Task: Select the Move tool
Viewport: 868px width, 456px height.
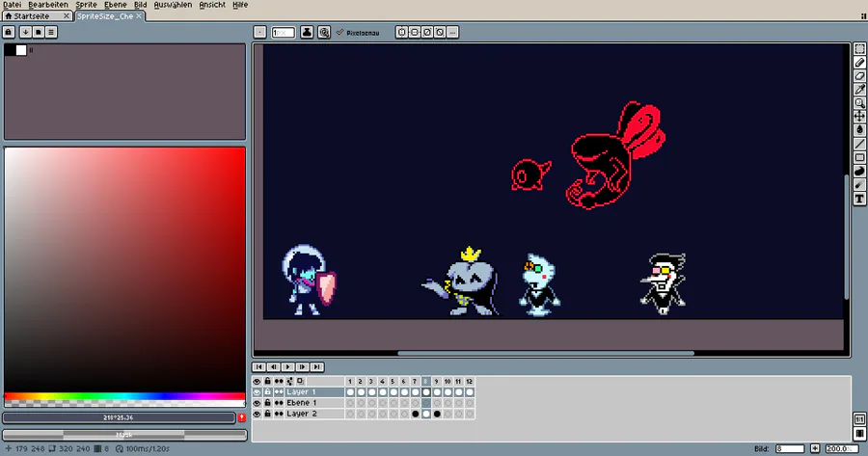Action: click(859, 117)
